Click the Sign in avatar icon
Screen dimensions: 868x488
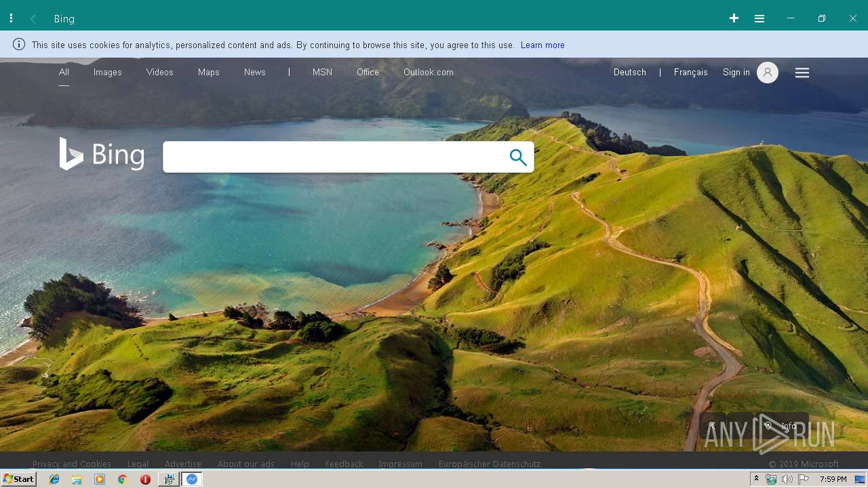[768, 73]
